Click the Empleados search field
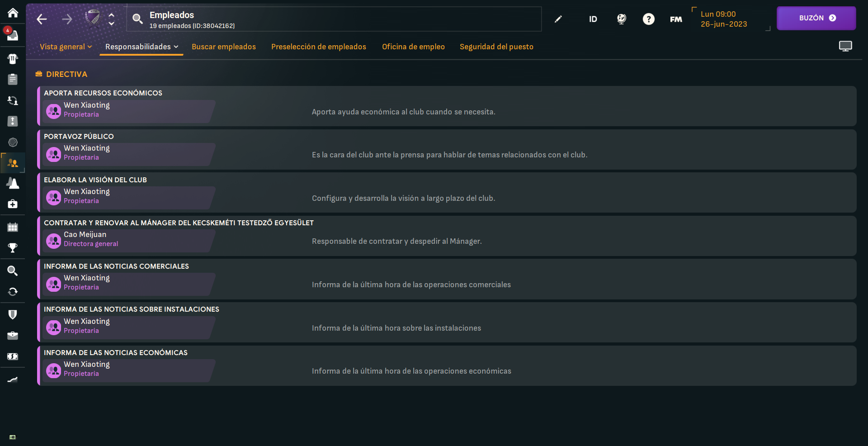 click(334, 19)
